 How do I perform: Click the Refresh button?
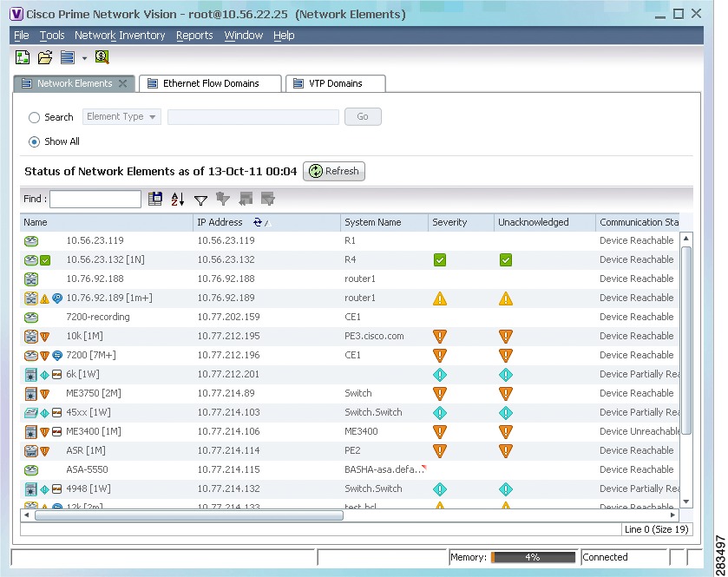pyautogui.click(x=334, y=171)
